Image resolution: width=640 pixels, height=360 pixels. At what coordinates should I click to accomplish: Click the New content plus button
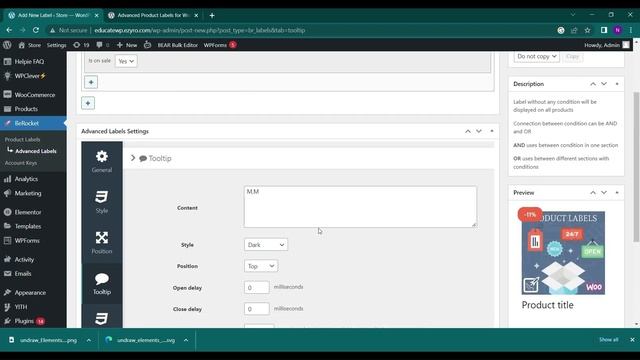click(127, 45)
